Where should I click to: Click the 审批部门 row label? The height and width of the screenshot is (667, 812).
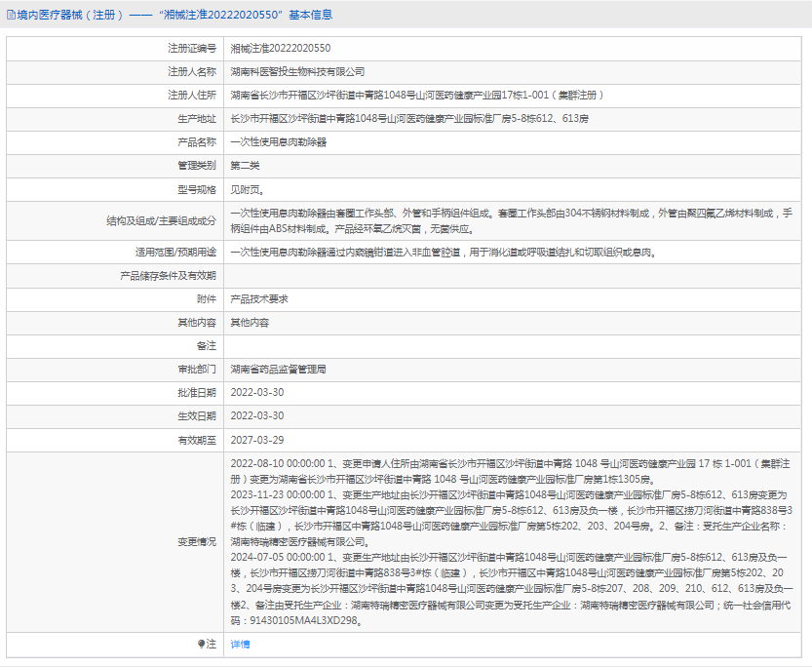197,370
